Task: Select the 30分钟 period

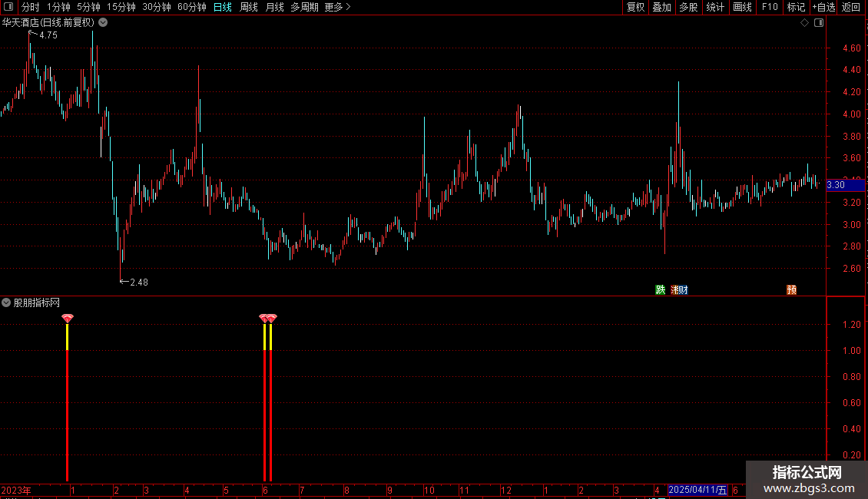Action: tap(157, 7)
